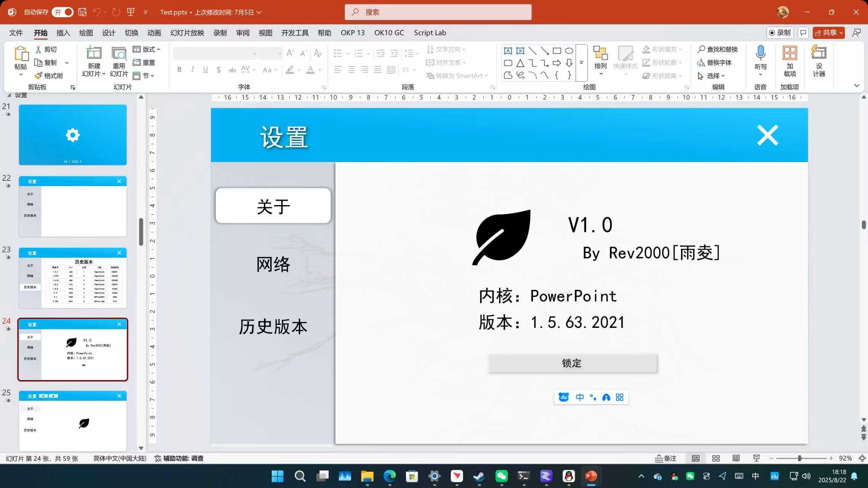Screen dimensions: 868x488
Task: Open the file name save-location dropdown
Action: (259, 12)
